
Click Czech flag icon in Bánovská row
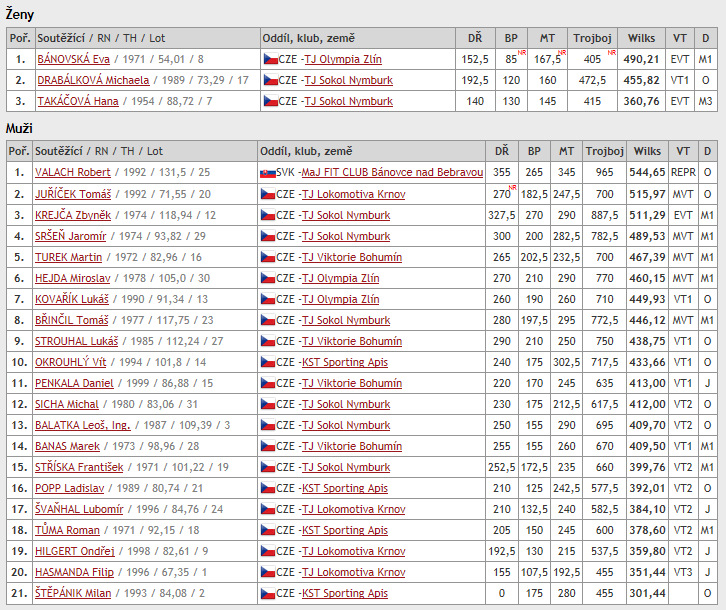click(x=270, y=59)
